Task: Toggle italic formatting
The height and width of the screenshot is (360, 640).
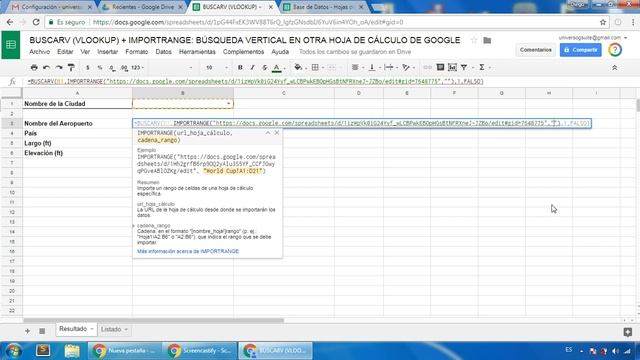Action: coord(252,67)
